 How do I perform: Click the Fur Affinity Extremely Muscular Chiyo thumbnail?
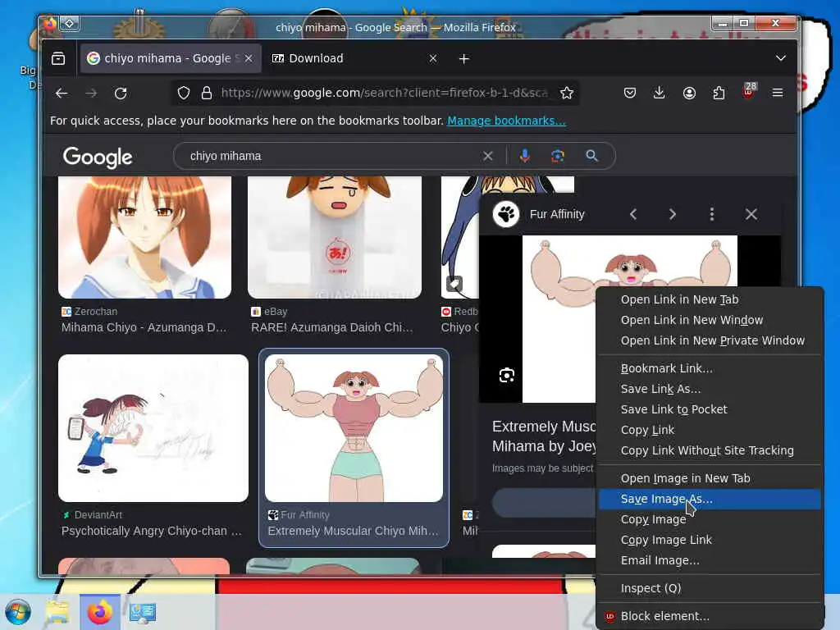point(354,428)
